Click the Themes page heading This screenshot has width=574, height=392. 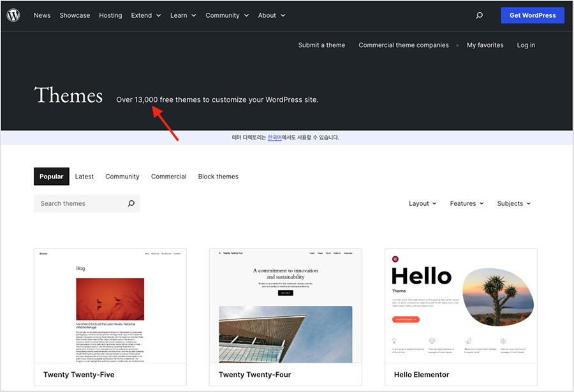[x=68, y=95]
